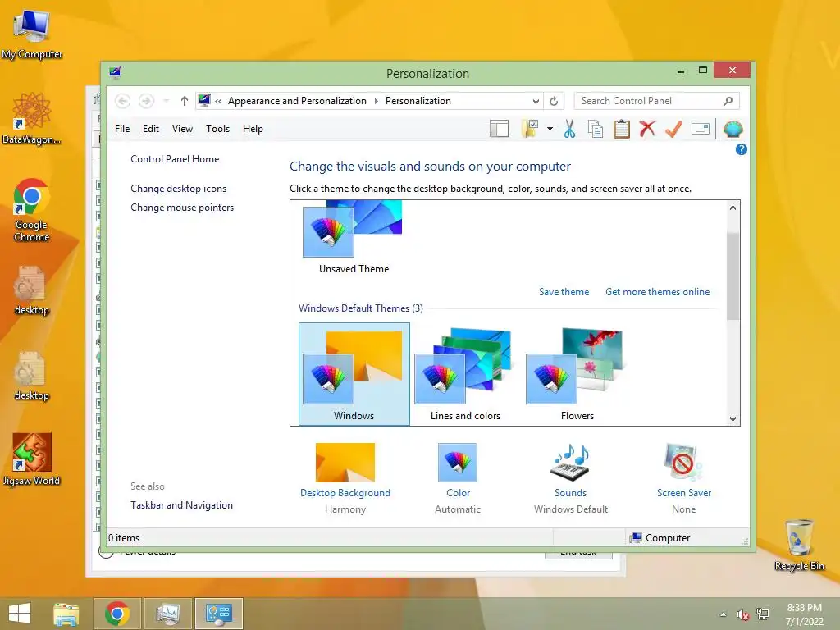Image resolution: width=840 pixels, height=630 pixels.
Task: Open My Computer desktop icon
Action: 32,34
